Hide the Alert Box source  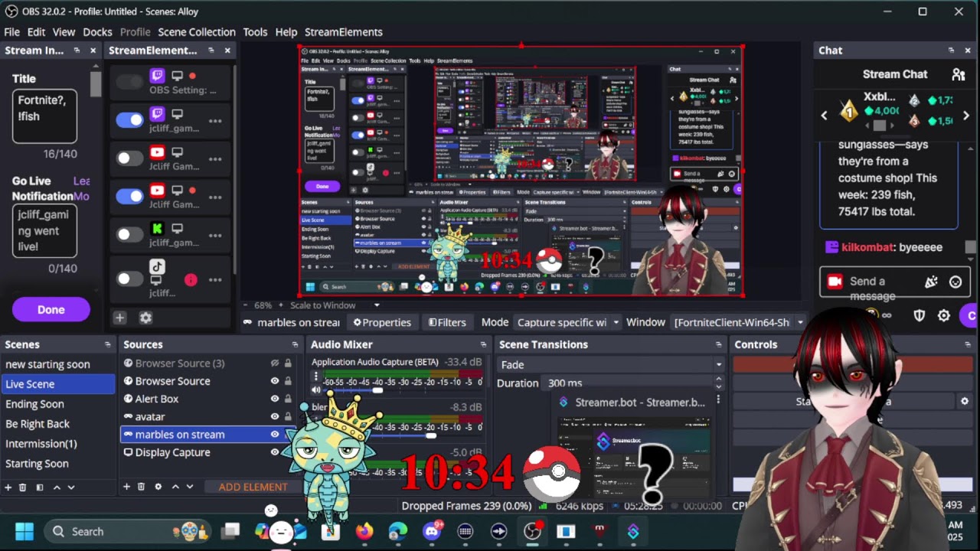275,399
